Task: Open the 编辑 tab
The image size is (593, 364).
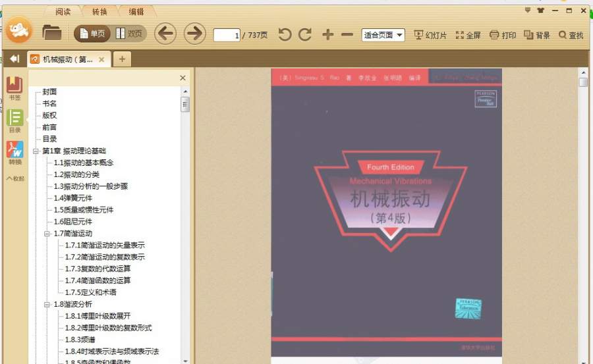Action: coord(136,12)
